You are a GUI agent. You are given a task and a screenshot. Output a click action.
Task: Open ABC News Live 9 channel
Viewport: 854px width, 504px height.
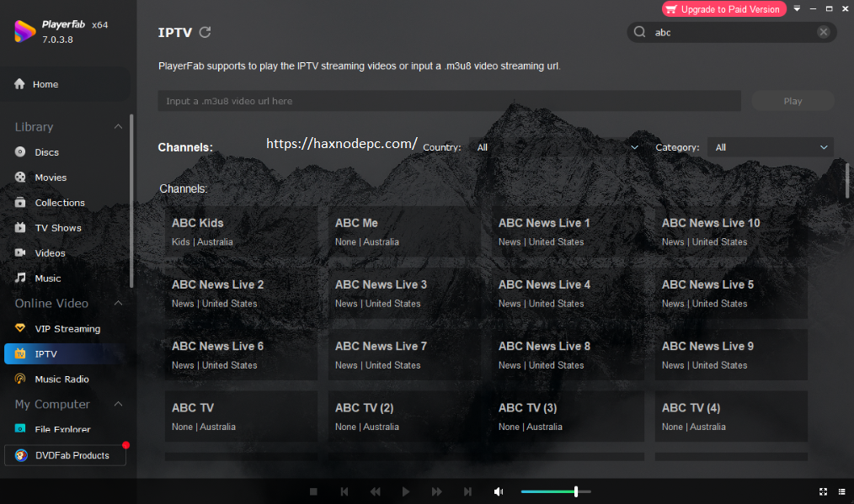click(x=731, y=354)
